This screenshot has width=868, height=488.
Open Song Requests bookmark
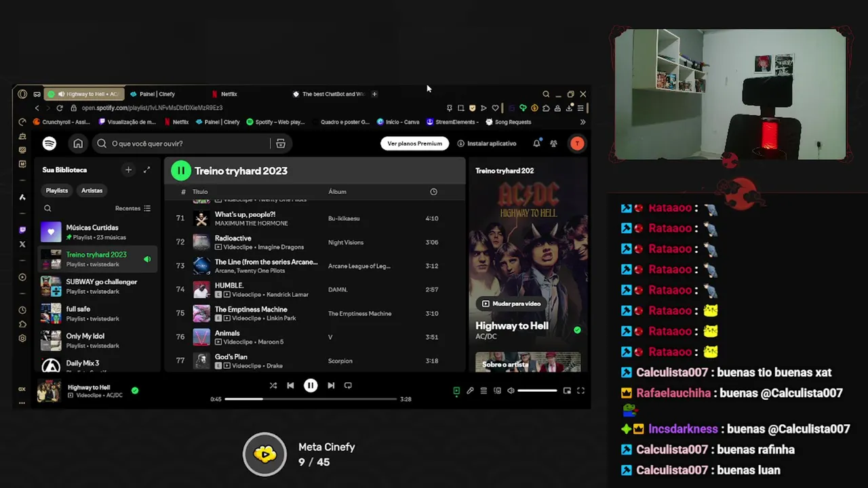(509, 122)
